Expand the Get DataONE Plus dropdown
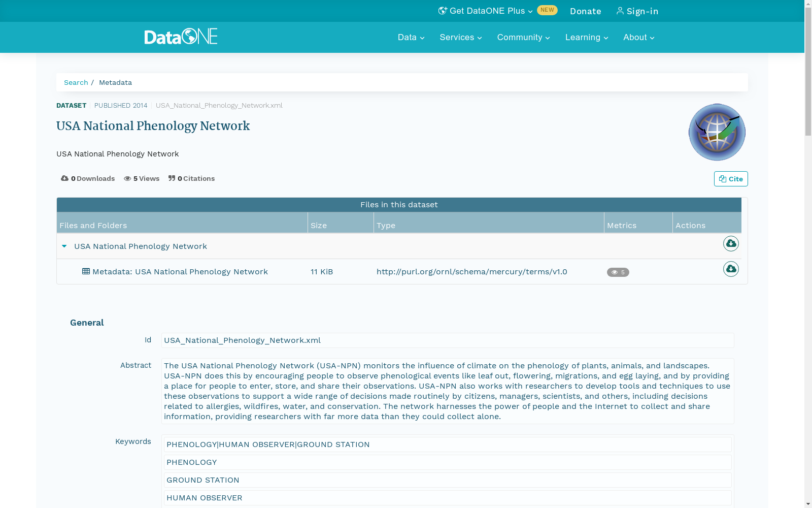 tap(530, 11)
